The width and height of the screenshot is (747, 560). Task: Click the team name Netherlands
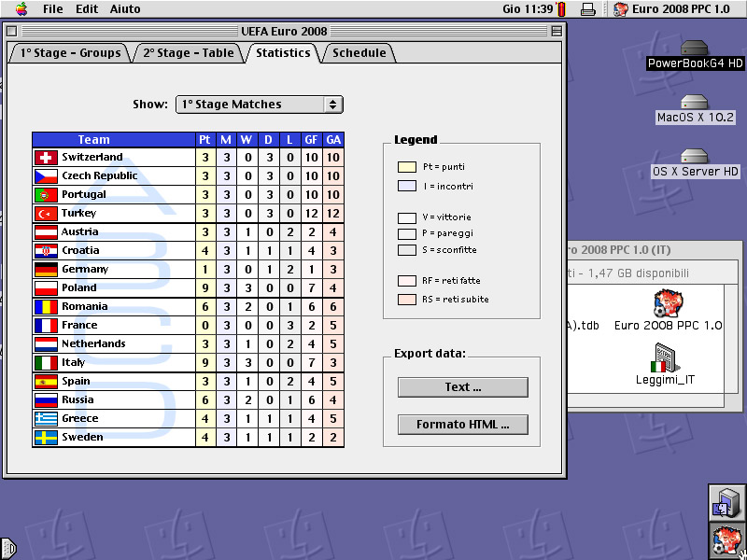(x=94, y=343)
